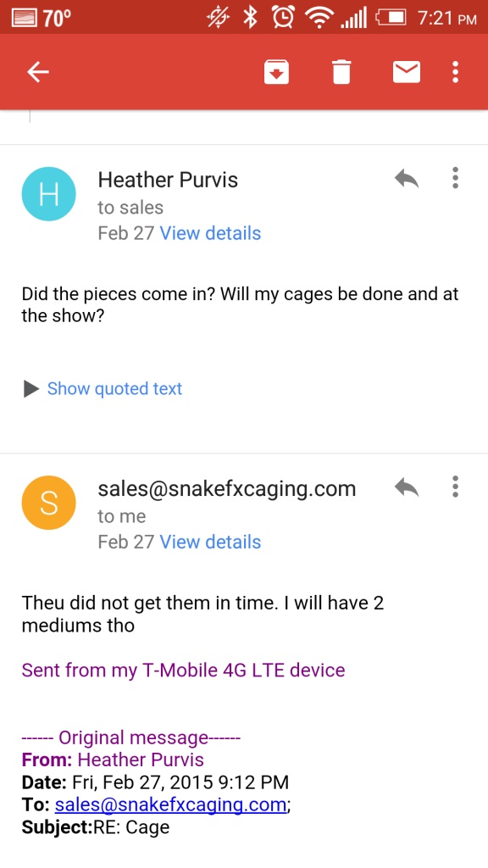Tap the back arrow in toolbar
This screenshot has width=488, height=868.
coord(38,72)
